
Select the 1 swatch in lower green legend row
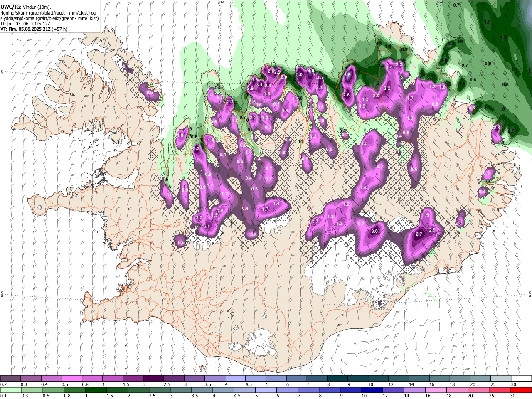[x=96, y=390]
